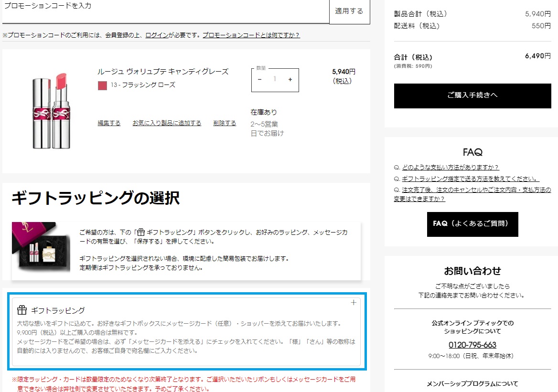Click 削除する to remove the item
Viewport: 558px width, 392px height.
[225, 123]
